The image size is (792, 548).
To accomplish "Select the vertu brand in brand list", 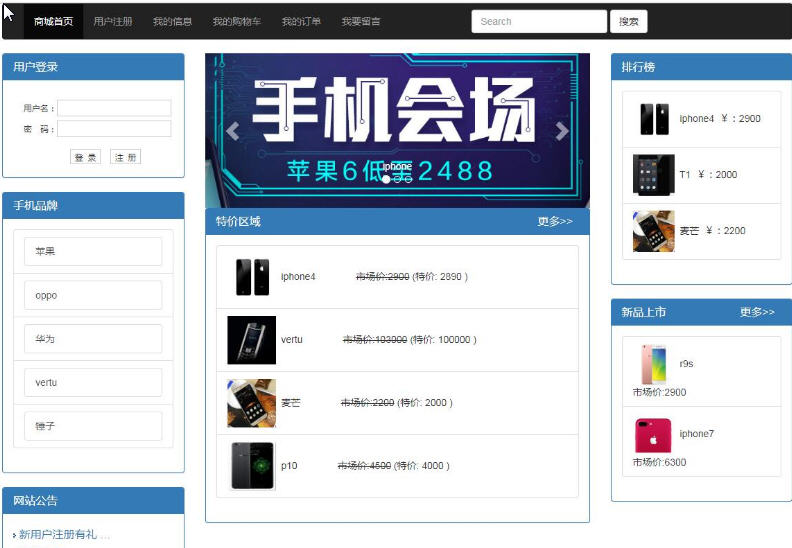I will coord(93,382).
